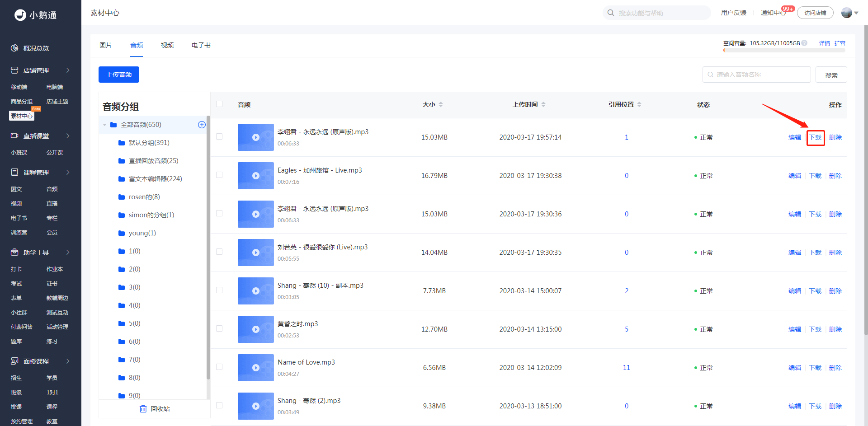Click the 小鹅通 logo
The image size is (868, 426).
(36, 15)
